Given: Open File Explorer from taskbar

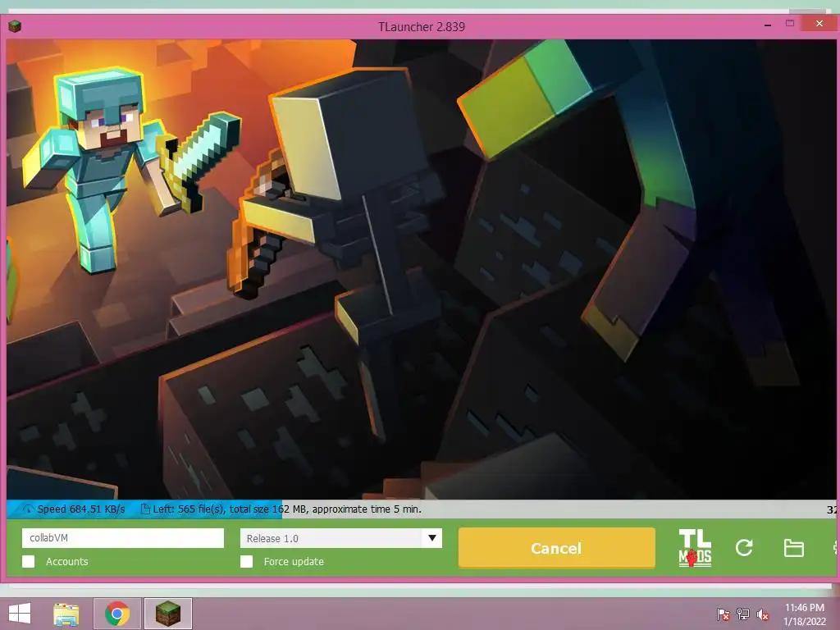Looking at the screenshot, I should [66, 614].
